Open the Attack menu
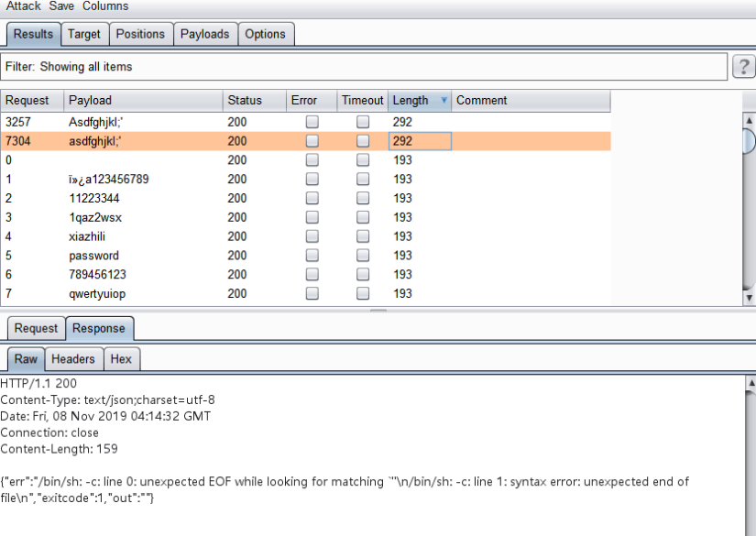This screenshot has height=536, width=756. (24, 6)
